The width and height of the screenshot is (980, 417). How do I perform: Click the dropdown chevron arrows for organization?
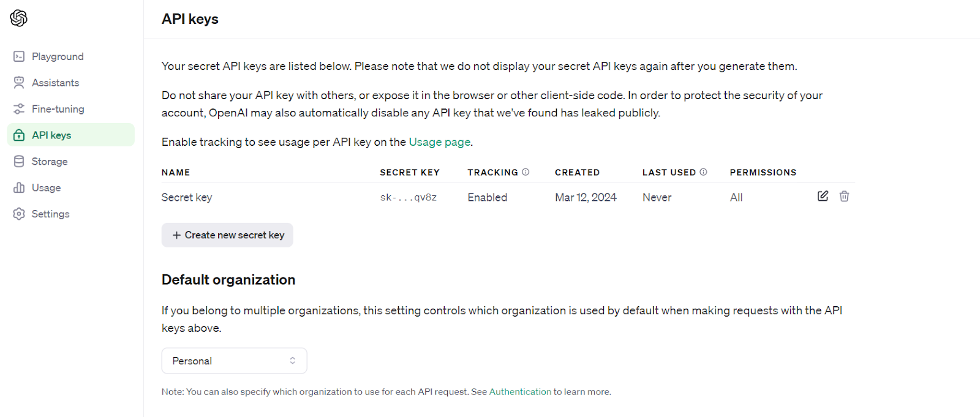[293, 361]
